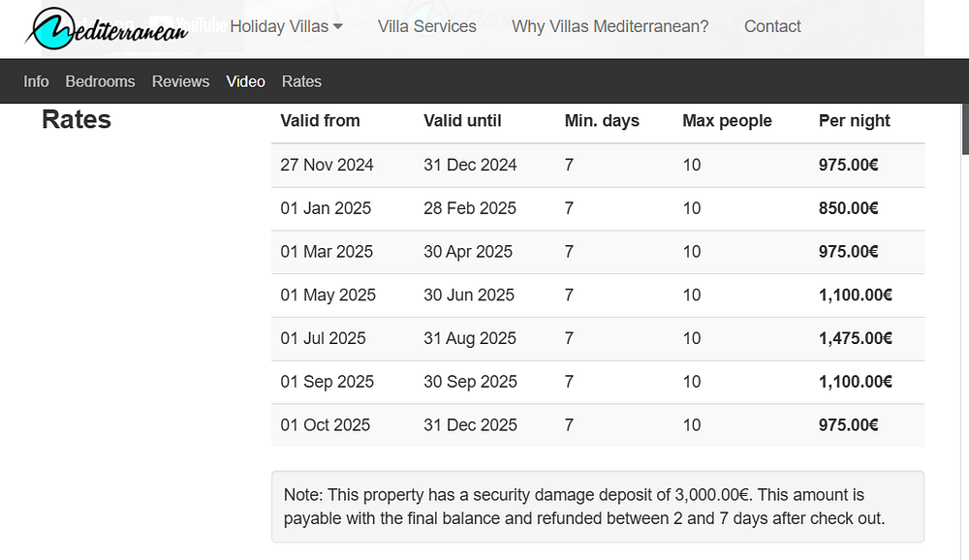Select the Video tab
Viewport: 969px width, 560px height.
click(245, 81)
